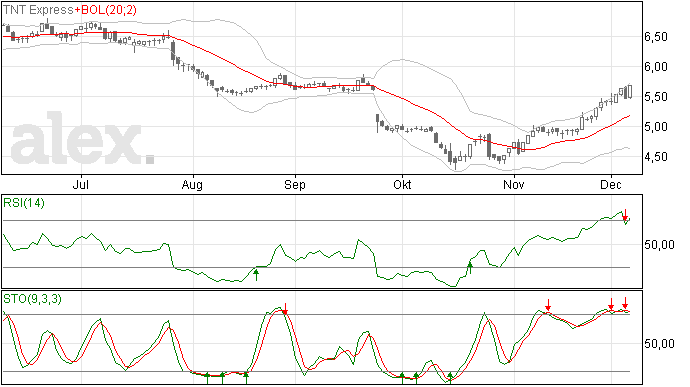This screenshot has height=387, width=690.
Task: Select the Okt label on time axis
Action: click(x=402, y=184)
